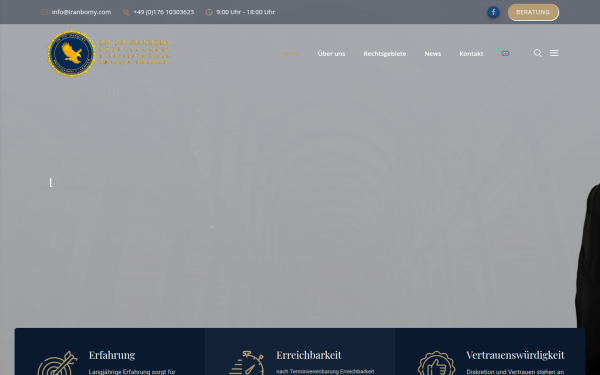Screen dimensions: 600x375
Task: Click the BERATUNG button
Action: point(533,12)
